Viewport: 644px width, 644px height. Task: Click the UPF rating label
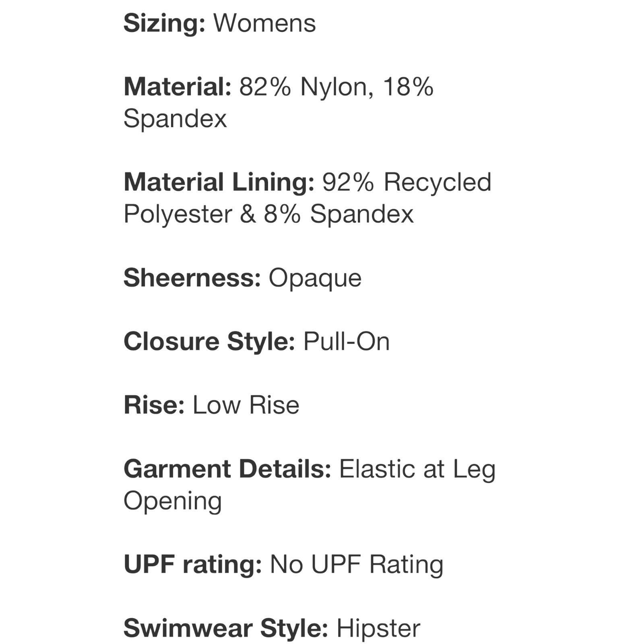tap(193, 565)
